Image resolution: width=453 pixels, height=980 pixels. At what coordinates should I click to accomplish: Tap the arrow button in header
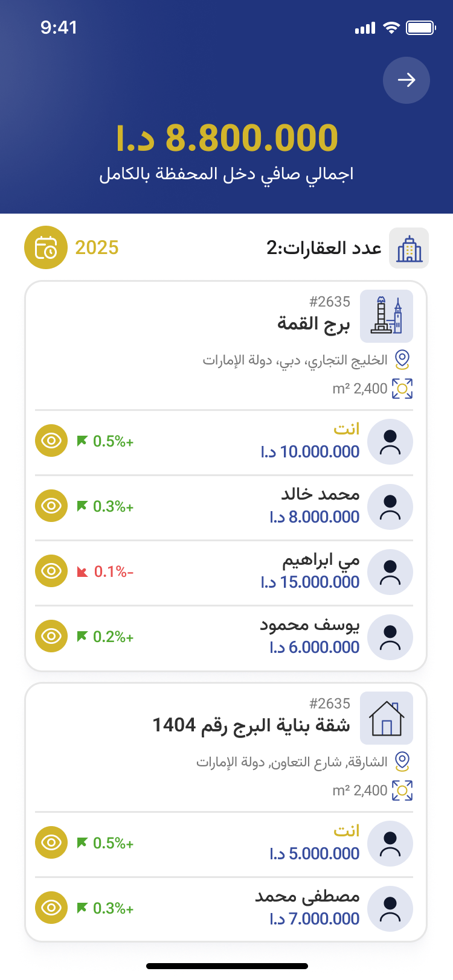click(406, 80)
